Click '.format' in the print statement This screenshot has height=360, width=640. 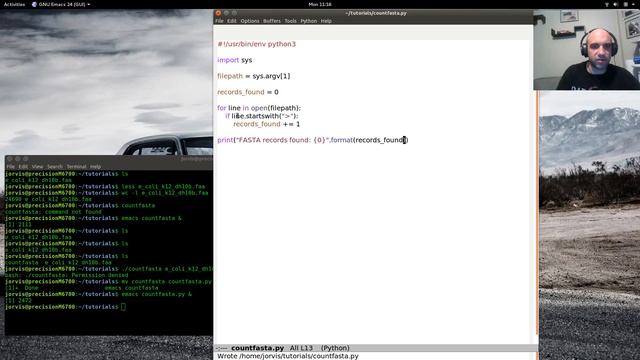tap(341, 140)
